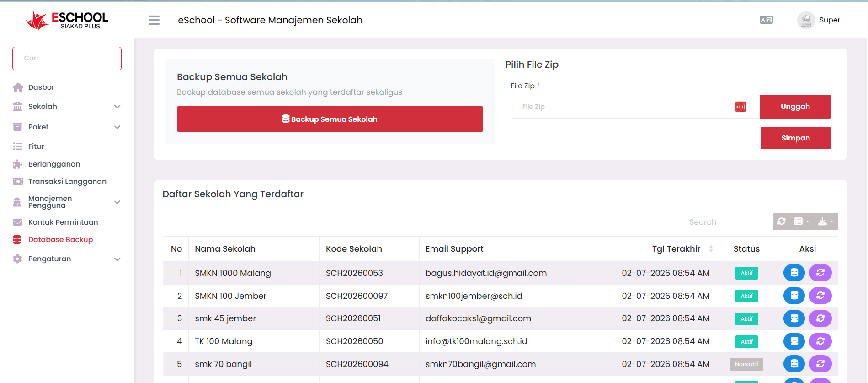Click school code SCH20260053
This screenshot has height=383, width=868.
click(354, 273)
